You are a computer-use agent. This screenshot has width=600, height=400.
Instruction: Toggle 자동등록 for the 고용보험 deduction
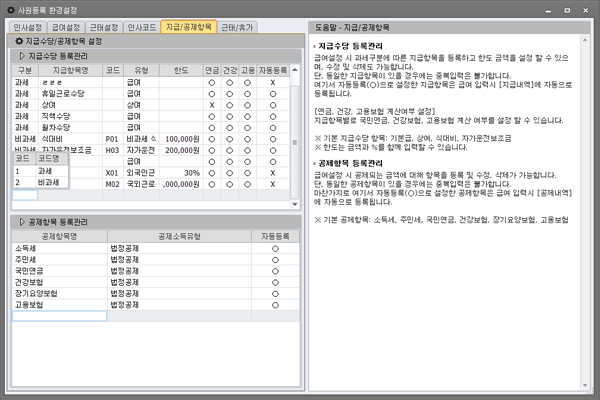tap(275, 304)
